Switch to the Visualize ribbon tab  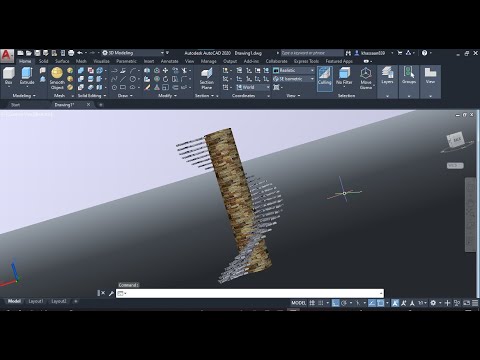(x=101, y=61)
